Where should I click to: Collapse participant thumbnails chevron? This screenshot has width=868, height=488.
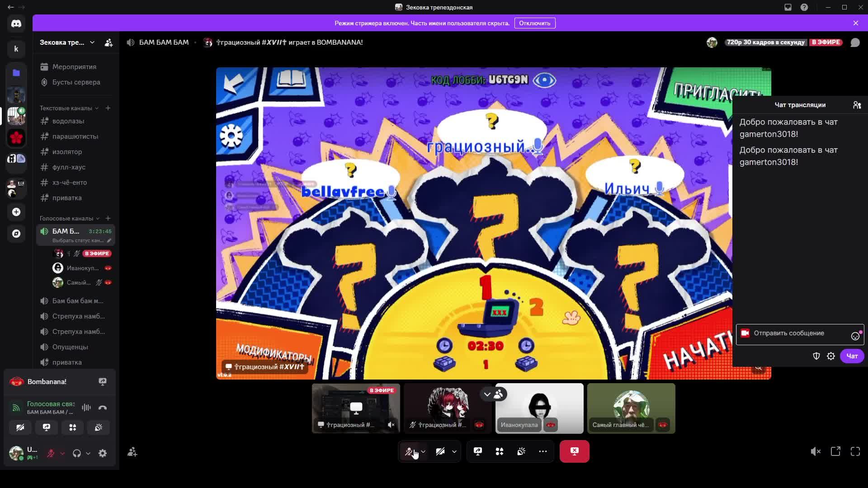click(487, 394)
